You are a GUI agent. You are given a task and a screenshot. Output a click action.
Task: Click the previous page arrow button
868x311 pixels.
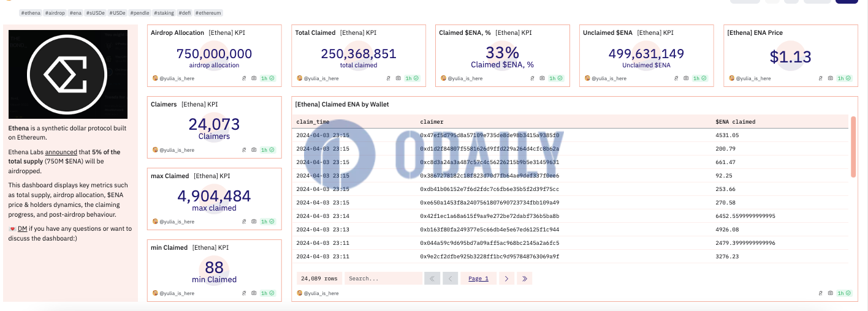coord(451,279)
